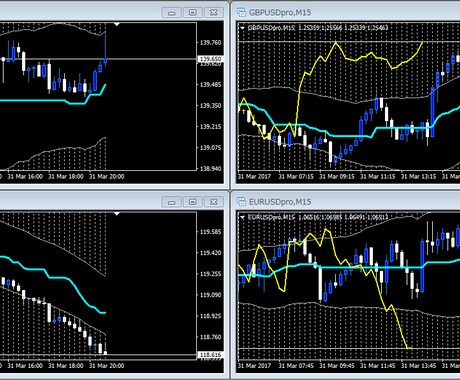This screenshot has height=380, width=460.
Task: Click the 31 Mar 11:15 time label
Action: click(378, 176)
